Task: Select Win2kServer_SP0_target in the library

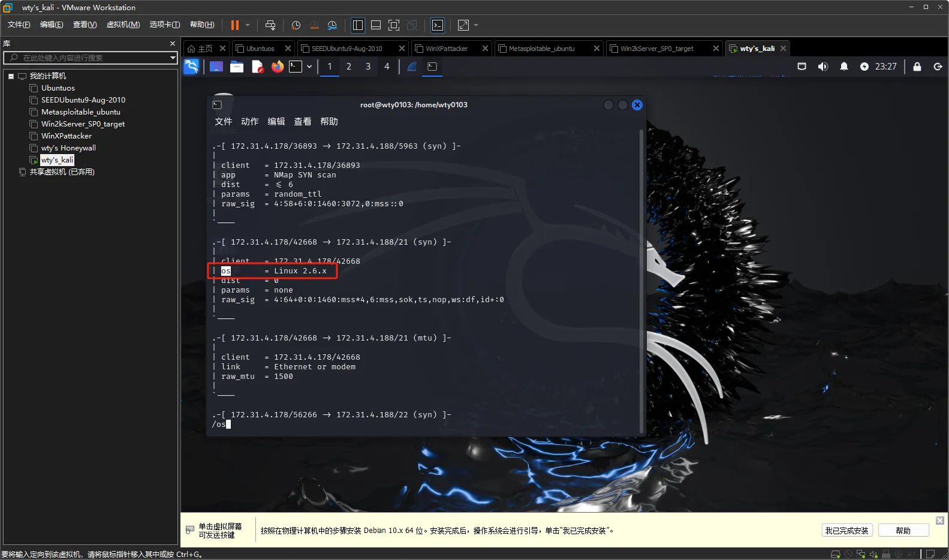Action: pos(83,124)
